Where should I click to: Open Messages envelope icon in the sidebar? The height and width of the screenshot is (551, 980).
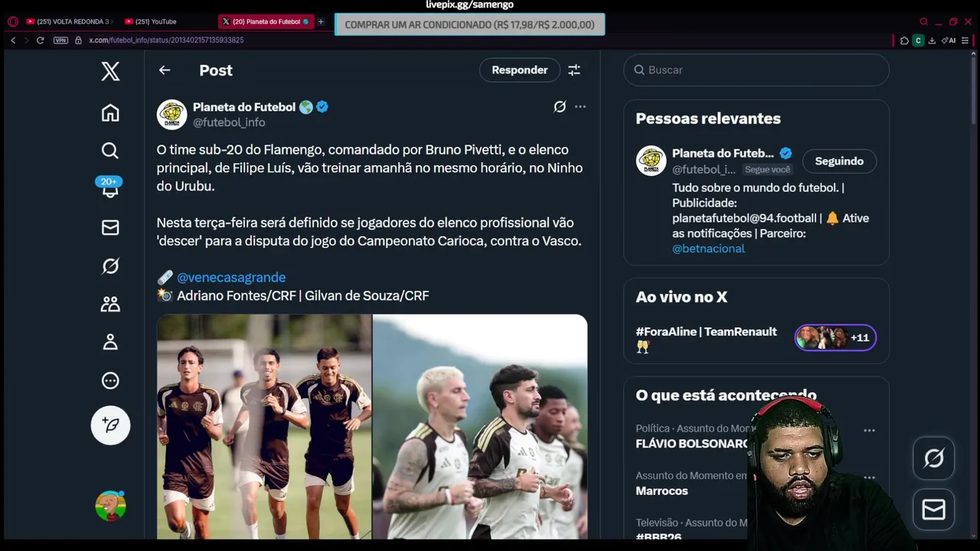(x=110, y=227)
